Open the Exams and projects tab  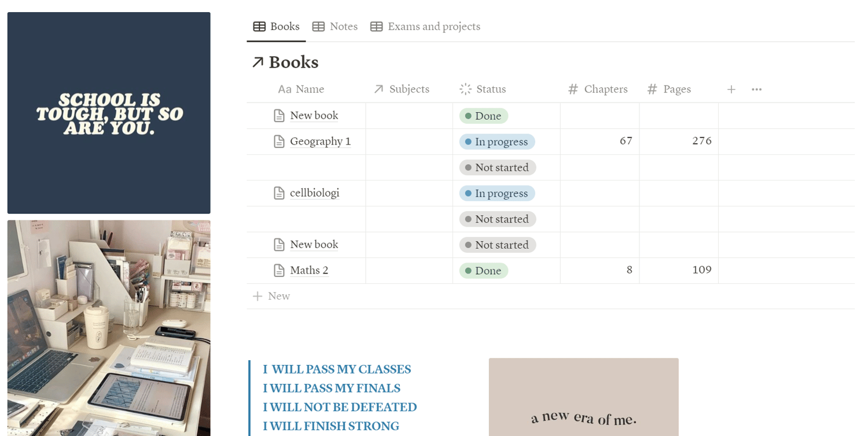click(433, 27)
